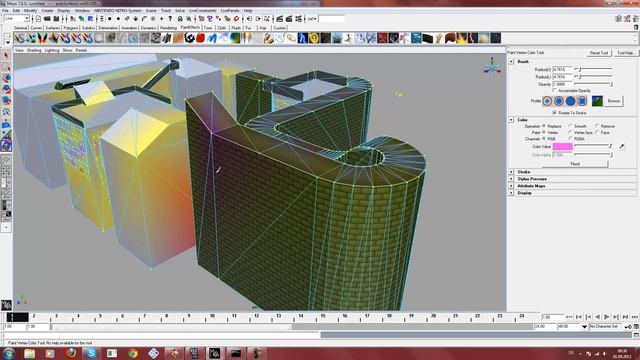Expand the Display section
Screen dimensions: 640x360
(x=511, y=193)
